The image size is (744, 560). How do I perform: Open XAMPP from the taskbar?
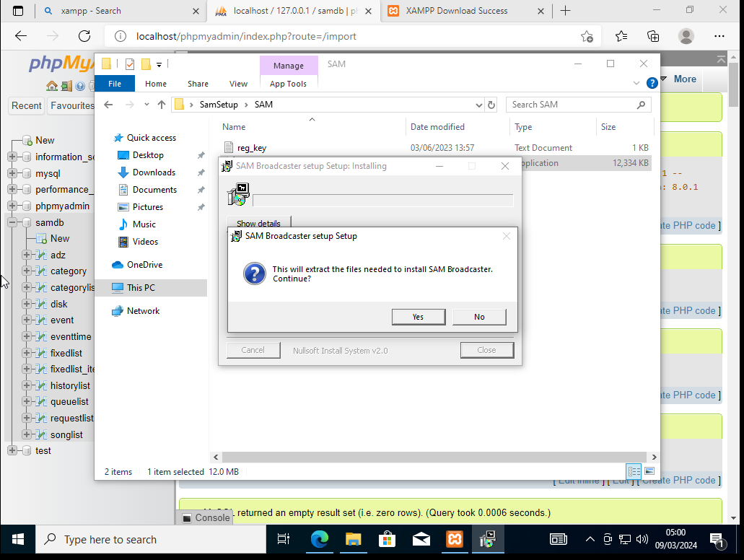455,539
